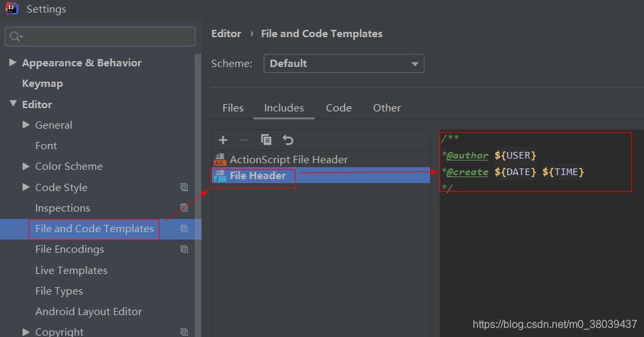Click the ActionScript File Header file icon
Viewport: 644px width, 337px height.
(x=220, y=159)
